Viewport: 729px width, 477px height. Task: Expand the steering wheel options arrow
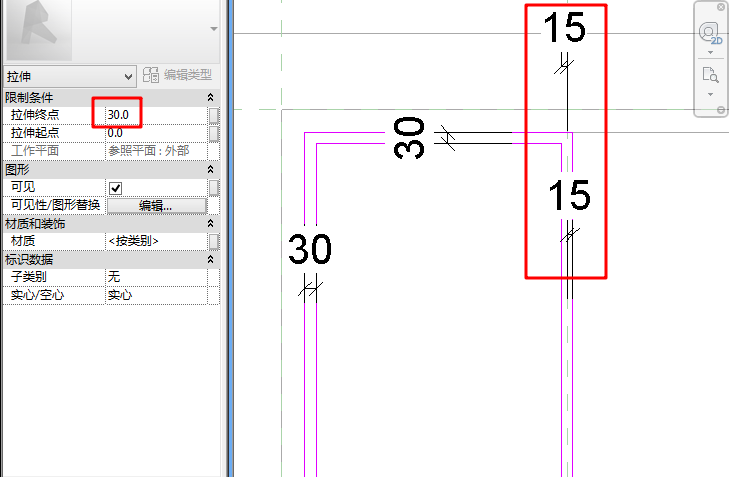tap(710, 53)
